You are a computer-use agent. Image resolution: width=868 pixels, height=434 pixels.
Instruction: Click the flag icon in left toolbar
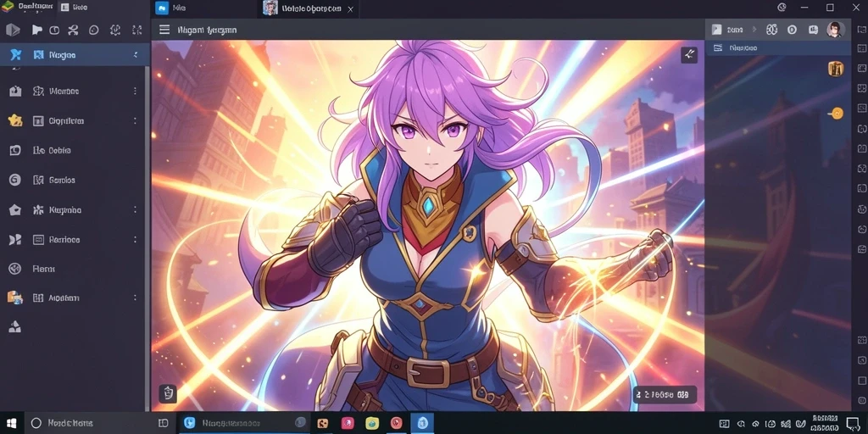tap(36, 30)
